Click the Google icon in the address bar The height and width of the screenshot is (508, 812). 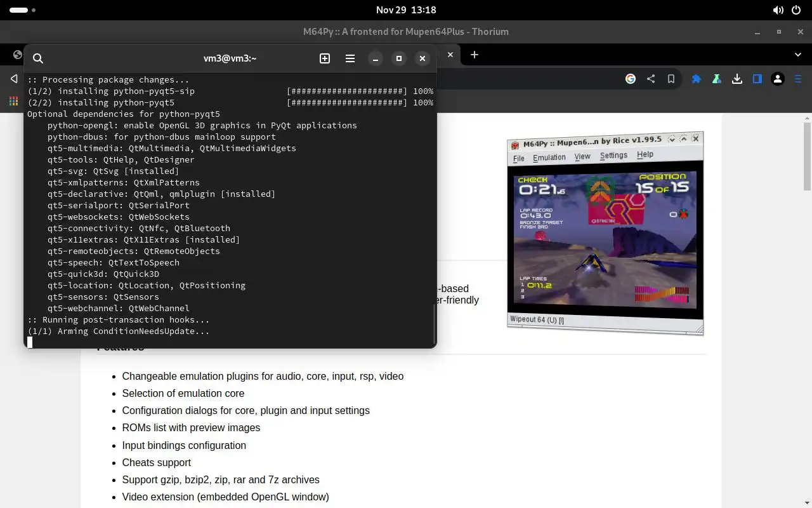tap(631, 79)
